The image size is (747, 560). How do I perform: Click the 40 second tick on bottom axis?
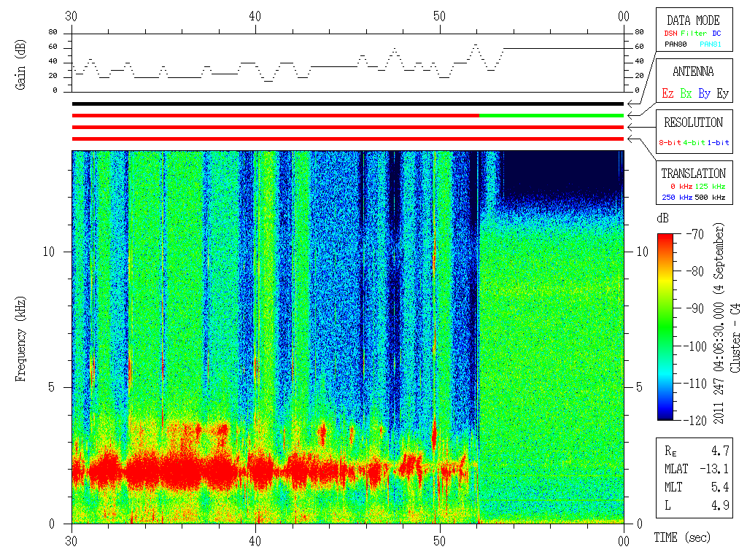pos(255,541)
